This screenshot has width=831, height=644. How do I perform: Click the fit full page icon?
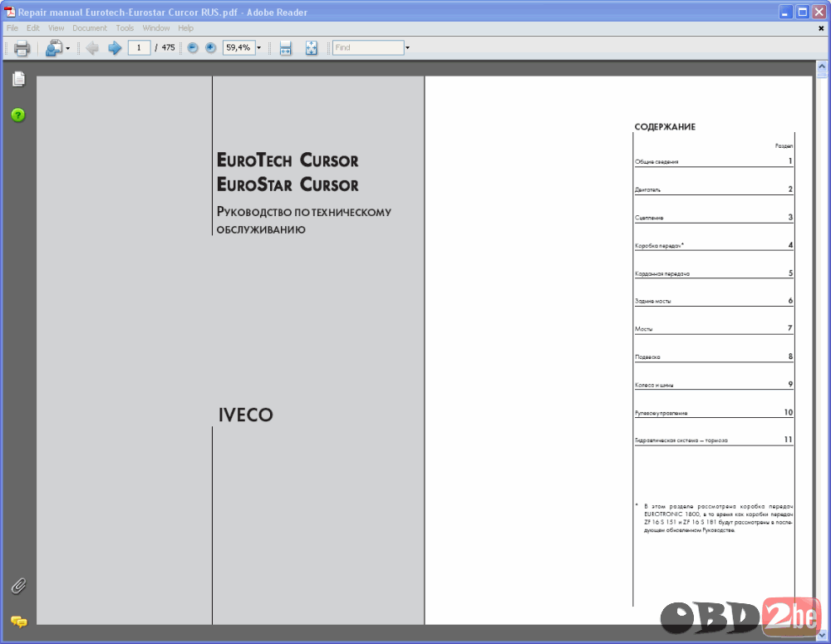click(311, 48)
